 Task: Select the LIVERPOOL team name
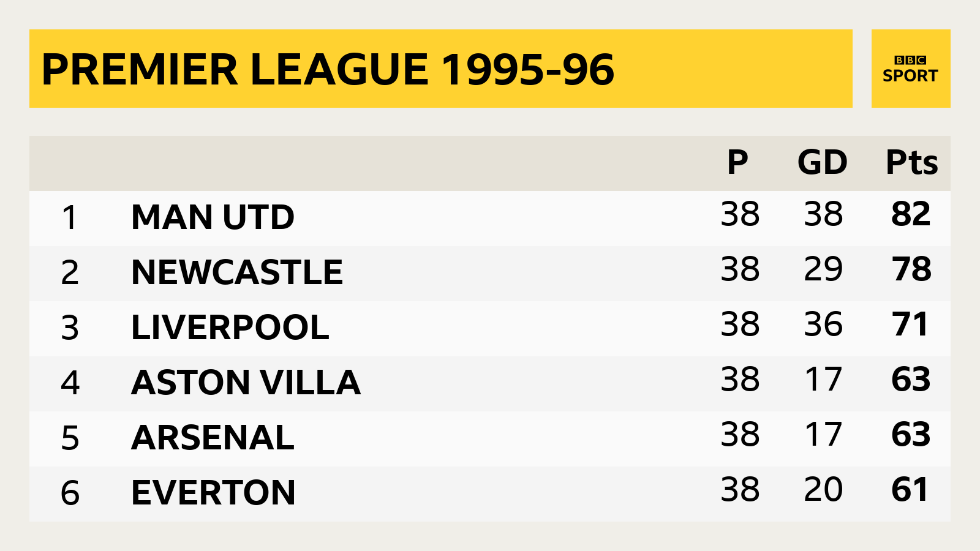pyautogui.click(x=230, y=328)
